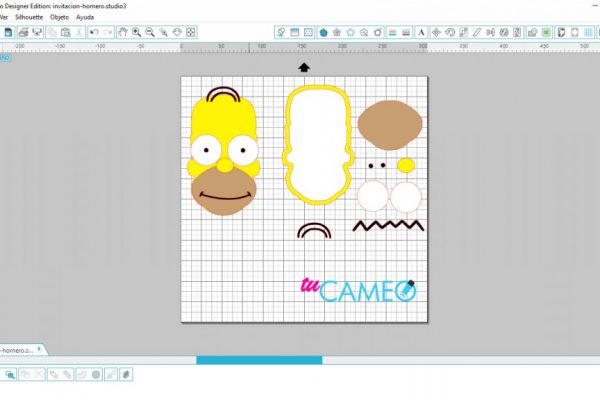
Task: Select the Pan hand tool
Action: tap(122, 33)
